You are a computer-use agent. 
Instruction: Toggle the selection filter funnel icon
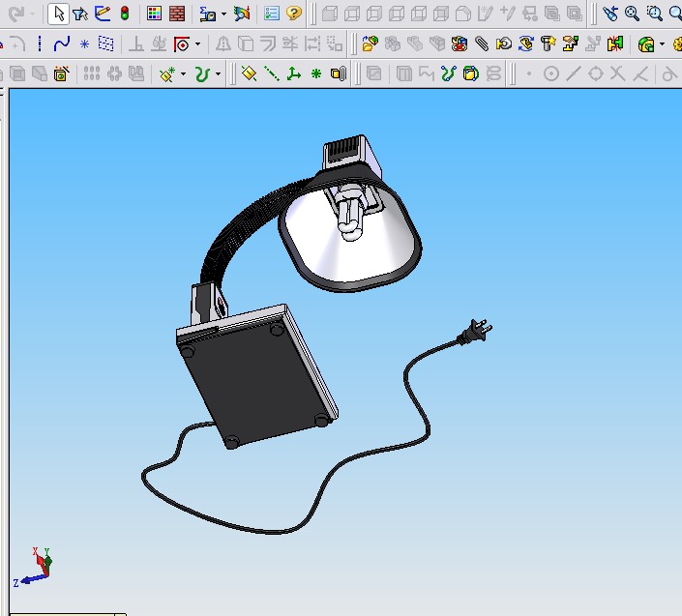(x=80, y=14)
